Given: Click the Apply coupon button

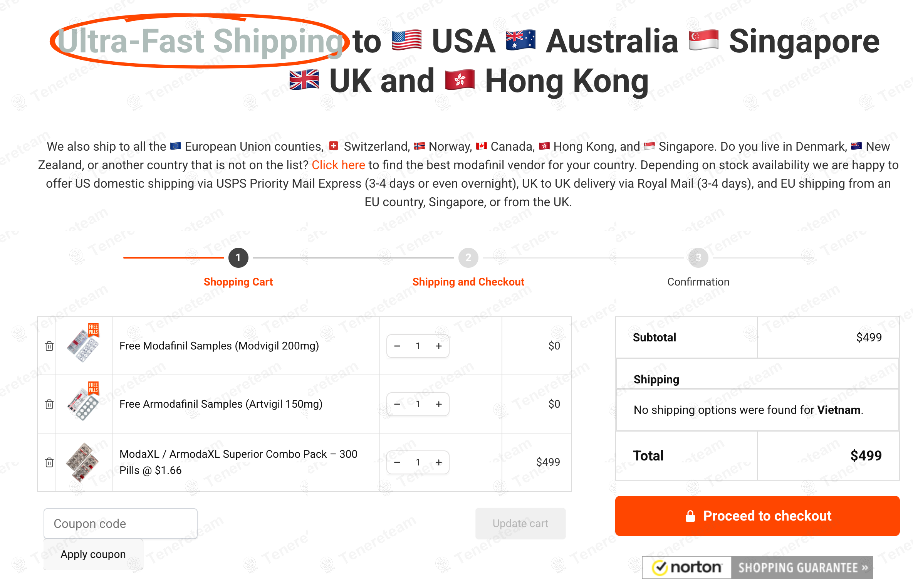Looking at the screenshot, I should [x=93, y=554].
